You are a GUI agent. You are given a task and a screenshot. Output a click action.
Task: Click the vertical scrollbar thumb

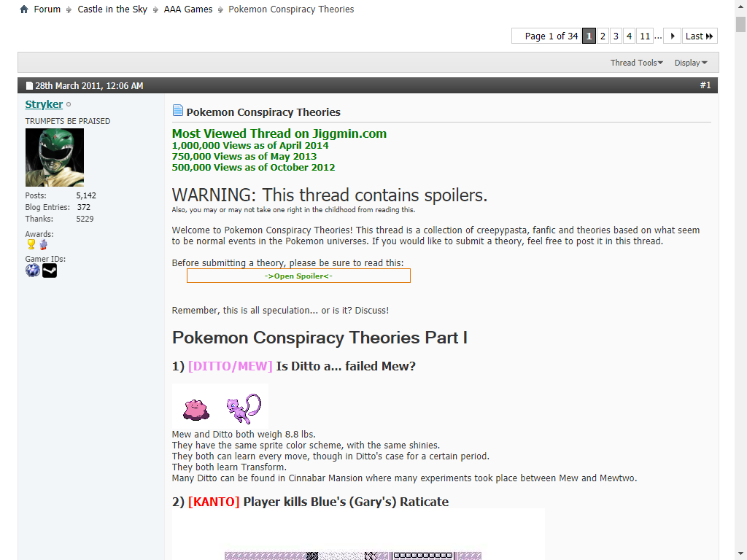pos(740,24)
